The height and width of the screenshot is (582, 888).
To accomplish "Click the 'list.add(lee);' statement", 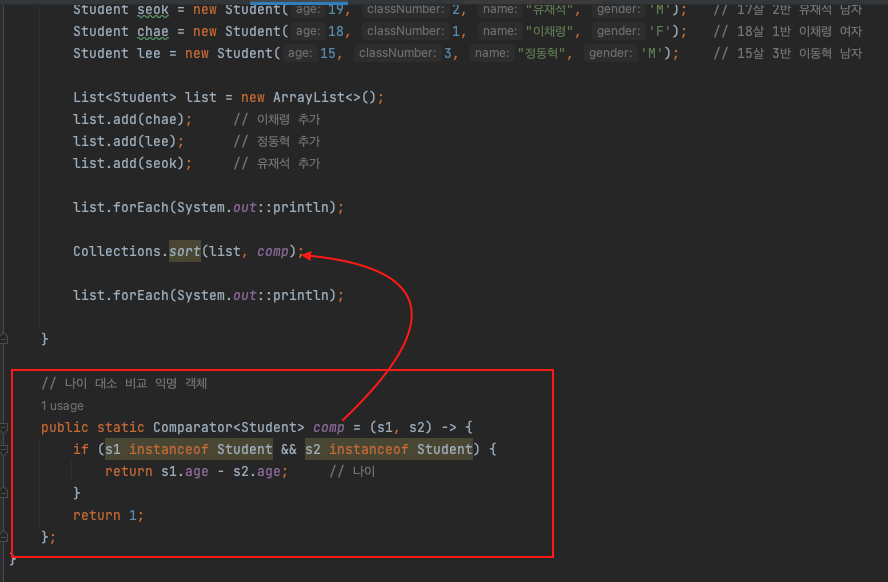I will tap(129, 142).
